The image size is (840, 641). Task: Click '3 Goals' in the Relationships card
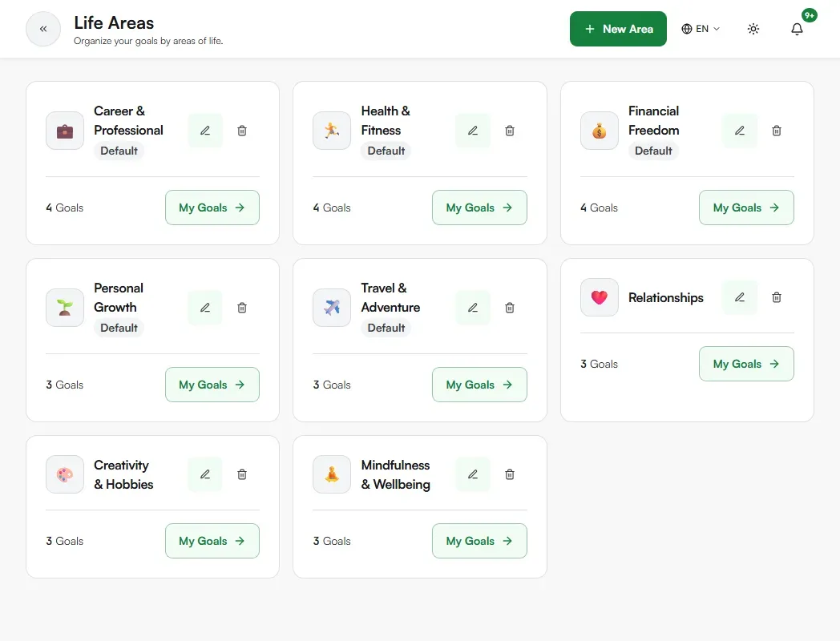[x=600, y=364]
